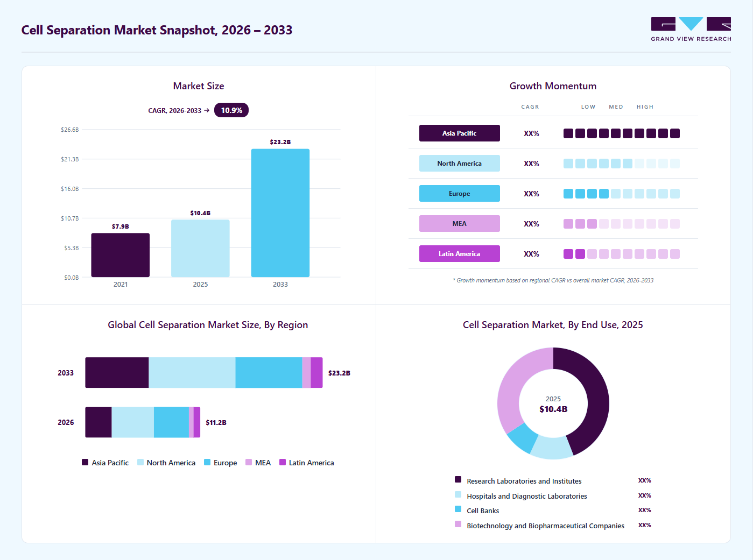Click the growth momentum footnote text
The image size is (753, 560).
pyautogui.click(x=553, y=280)
